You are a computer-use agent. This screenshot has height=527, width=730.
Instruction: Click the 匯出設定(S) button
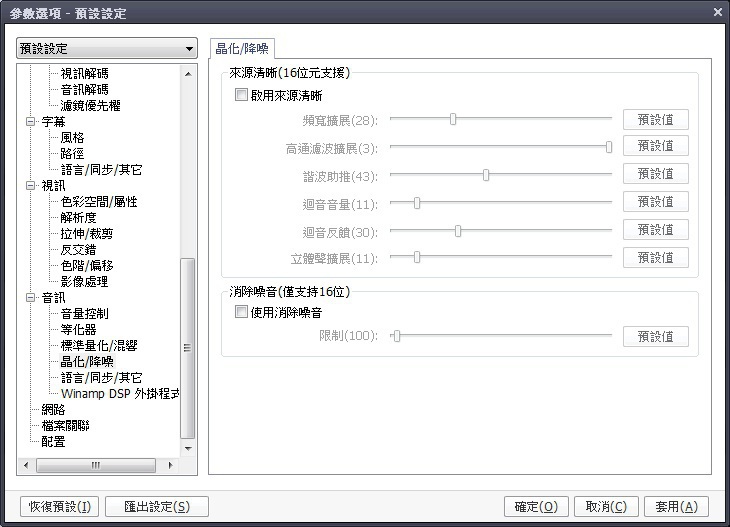tap(157, 507)
